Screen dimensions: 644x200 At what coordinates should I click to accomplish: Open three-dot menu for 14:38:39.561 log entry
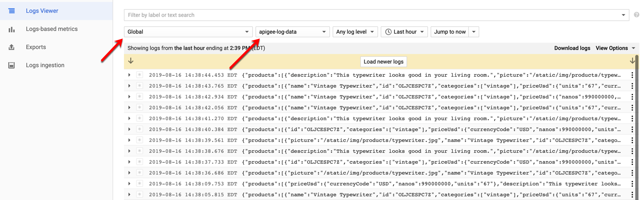pyautogui.click(x=632, y=140)
